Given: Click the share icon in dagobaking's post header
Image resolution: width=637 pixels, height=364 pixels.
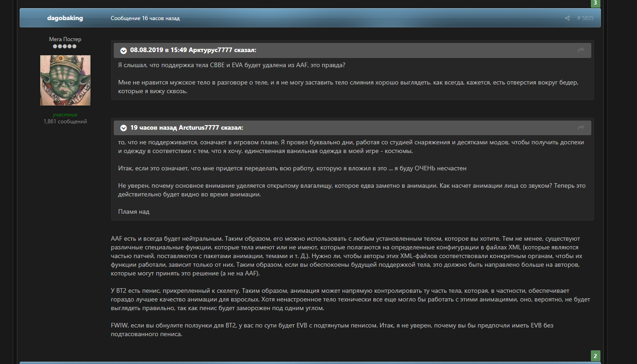Looking at the screenshot, I should [x=567, y=18].
